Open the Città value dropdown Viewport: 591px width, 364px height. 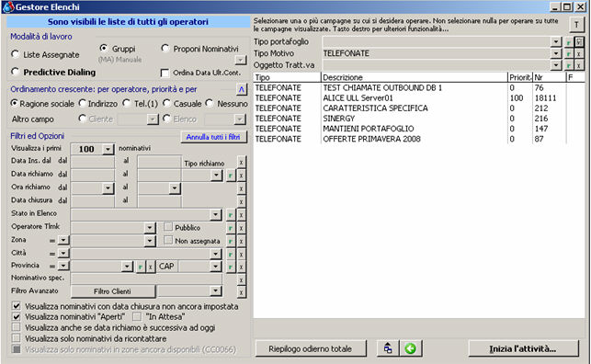[x=215, y=254]
